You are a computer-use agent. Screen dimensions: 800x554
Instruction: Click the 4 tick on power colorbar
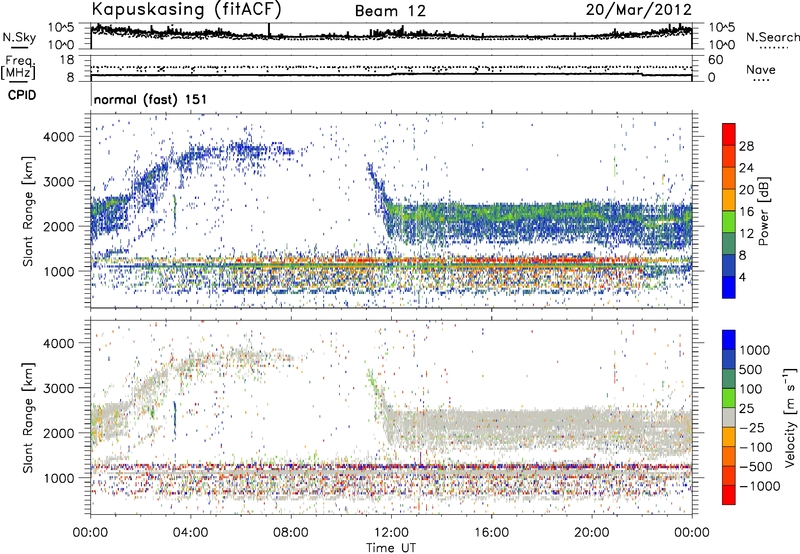coord(743,278)
